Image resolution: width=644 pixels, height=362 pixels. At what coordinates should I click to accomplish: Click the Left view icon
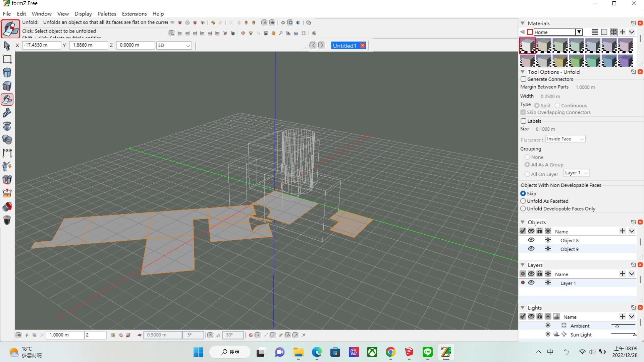point(202,33)
